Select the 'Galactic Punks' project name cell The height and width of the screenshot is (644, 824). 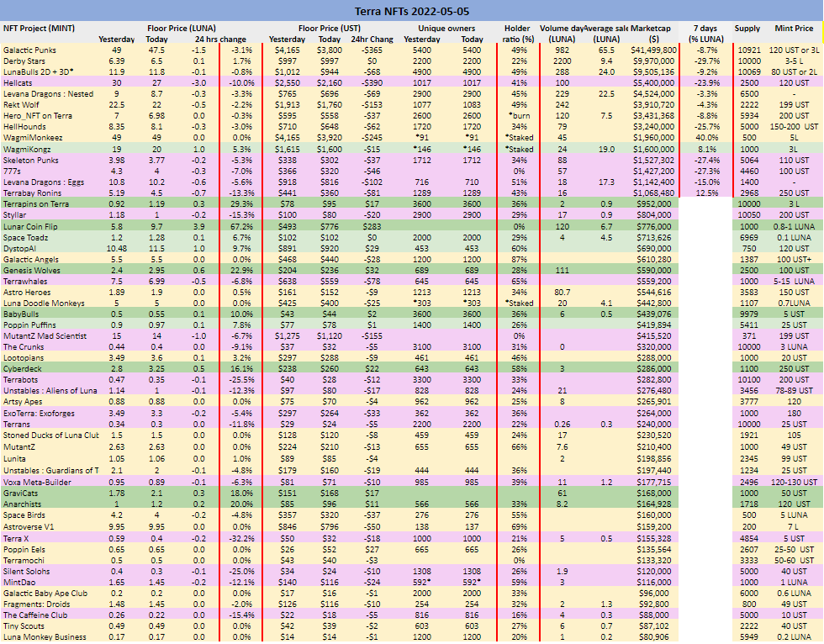tap(29, 50)
